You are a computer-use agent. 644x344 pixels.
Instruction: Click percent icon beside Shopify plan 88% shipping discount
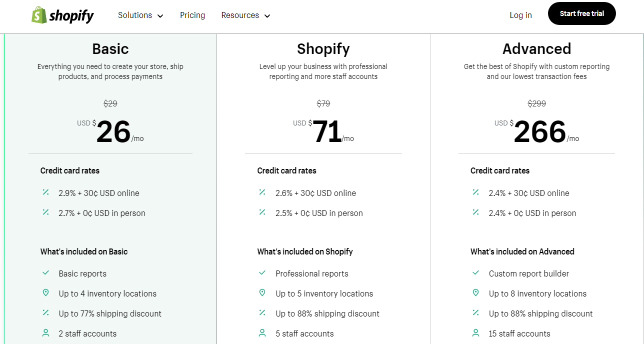point(262,313)
